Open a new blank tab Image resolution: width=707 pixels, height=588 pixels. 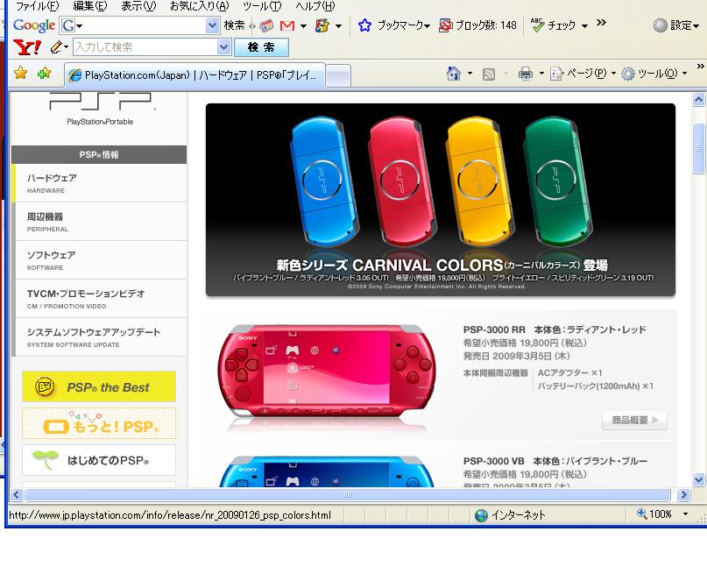[x=338, y=75]
